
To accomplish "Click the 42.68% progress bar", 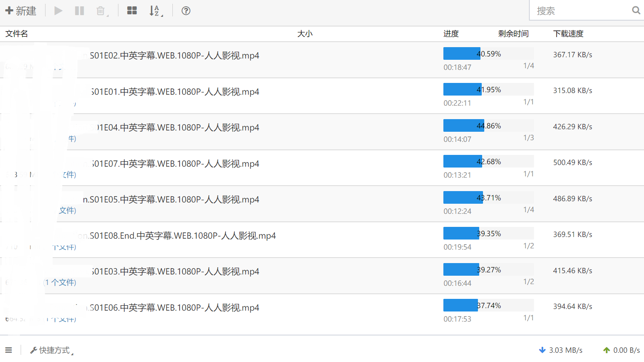I will pyautogui.click(x=488, y=161).
